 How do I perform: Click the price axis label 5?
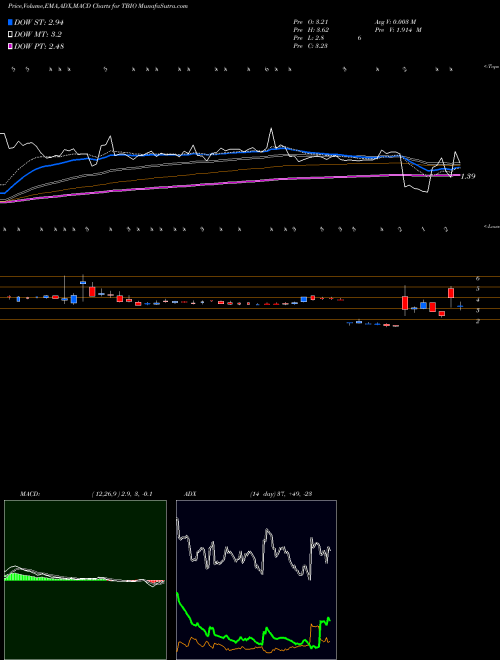click(478, 289)
